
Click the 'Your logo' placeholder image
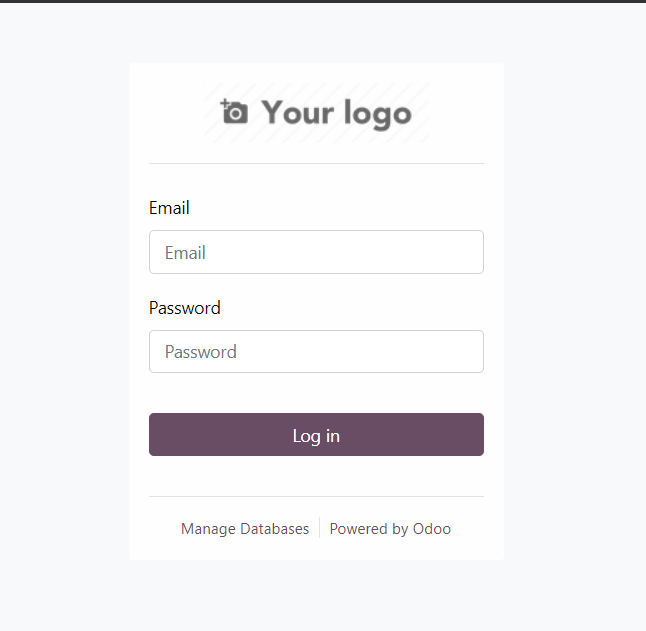click(x=316, y=113)
